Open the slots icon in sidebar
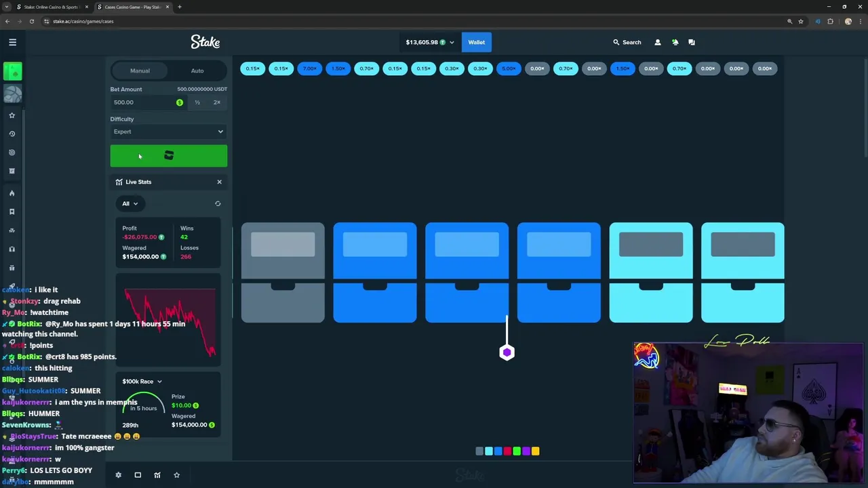 (12, 230)
